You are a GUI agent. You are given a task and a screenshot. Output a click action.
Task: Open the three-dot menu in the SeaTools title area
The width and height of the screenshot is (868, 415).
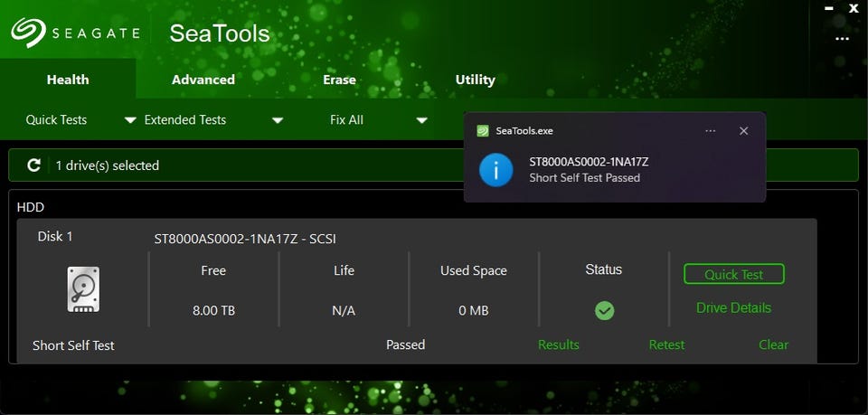point(842,39)
